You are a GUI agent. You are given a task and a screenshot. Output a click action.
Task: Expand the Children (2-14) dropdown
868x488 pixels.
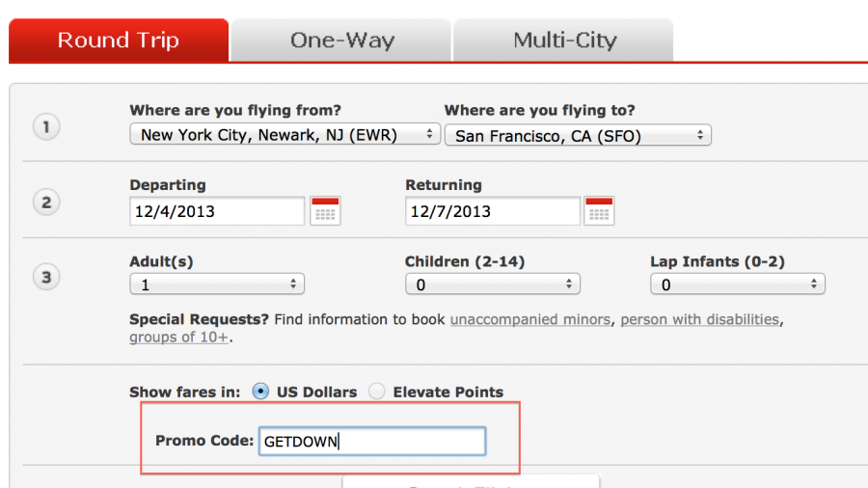tap(492, 285)
